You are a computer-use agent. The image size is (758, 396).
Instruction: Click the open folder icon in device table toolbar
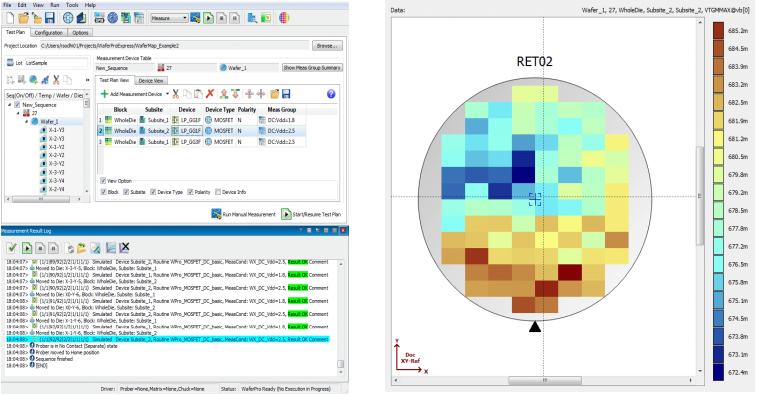pos(275,94)
